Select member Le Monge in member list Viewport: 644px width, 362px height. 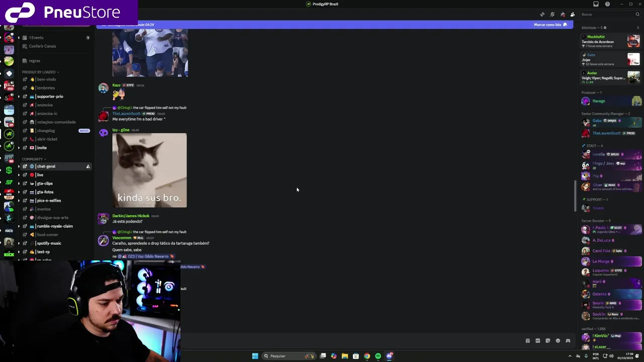click(611, 261)
